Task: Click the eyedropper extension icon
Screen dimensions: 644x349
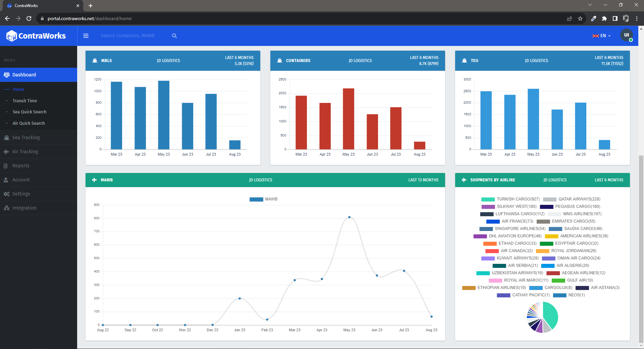Action: click(594, 18)
